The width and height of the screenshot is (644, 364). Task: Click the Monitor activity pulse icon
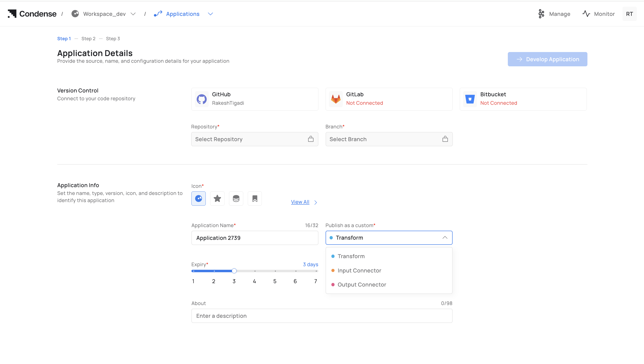[x=586, y=14]
